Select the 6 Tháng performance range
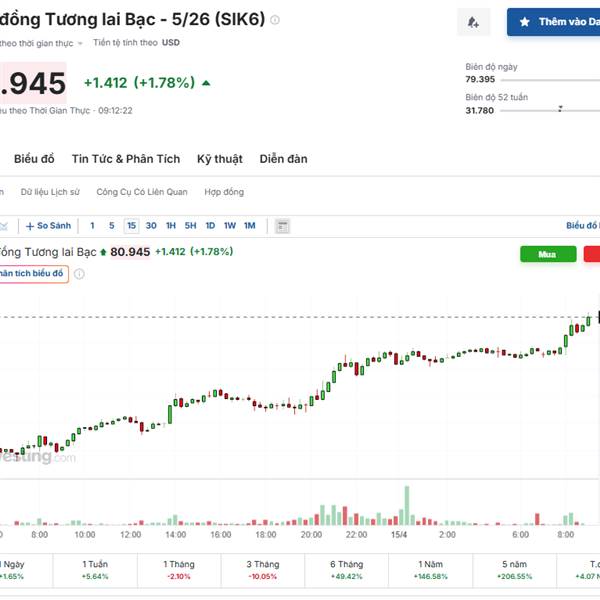This screenshot has width=600, height=600. 347,570
